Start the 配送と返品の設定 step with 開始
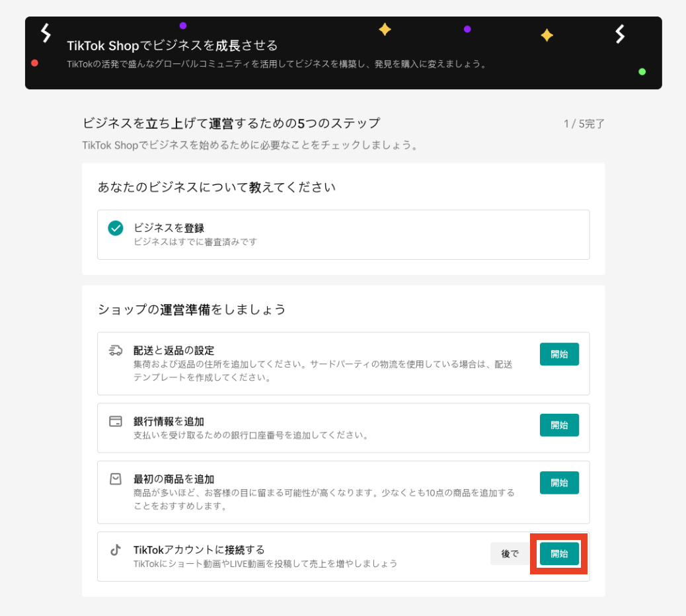The image size is (686, 616). tap(559, 354)
